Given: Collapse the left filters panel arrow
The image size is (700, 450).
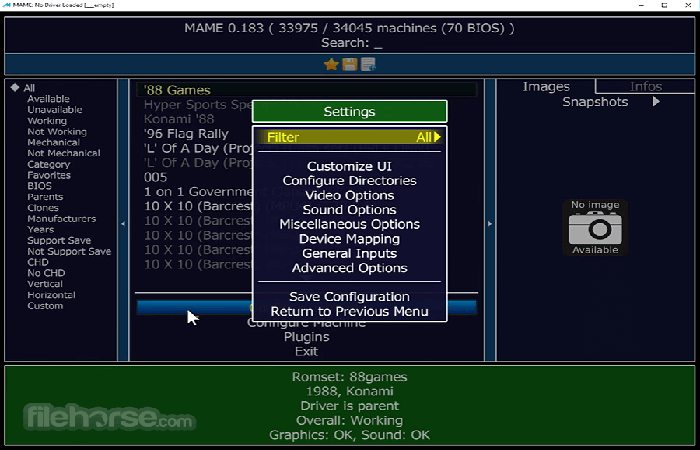Looking at the screenshot, I should [x=123, y=224].
